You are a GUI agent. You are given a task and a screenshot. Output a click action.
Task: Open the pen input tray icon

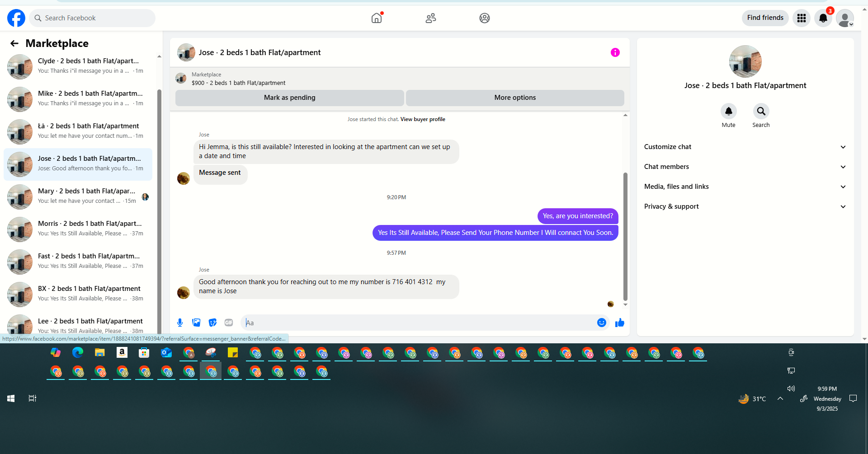pos(803,398)
